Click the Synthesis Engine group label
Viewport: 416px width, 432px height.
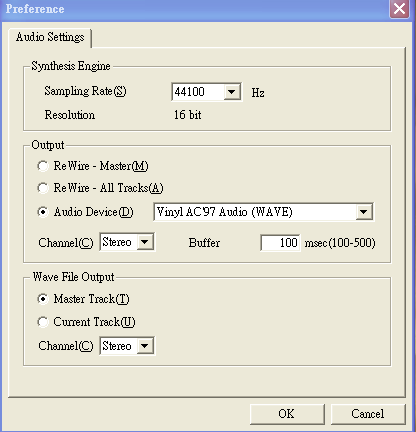[x=71, y=66]
